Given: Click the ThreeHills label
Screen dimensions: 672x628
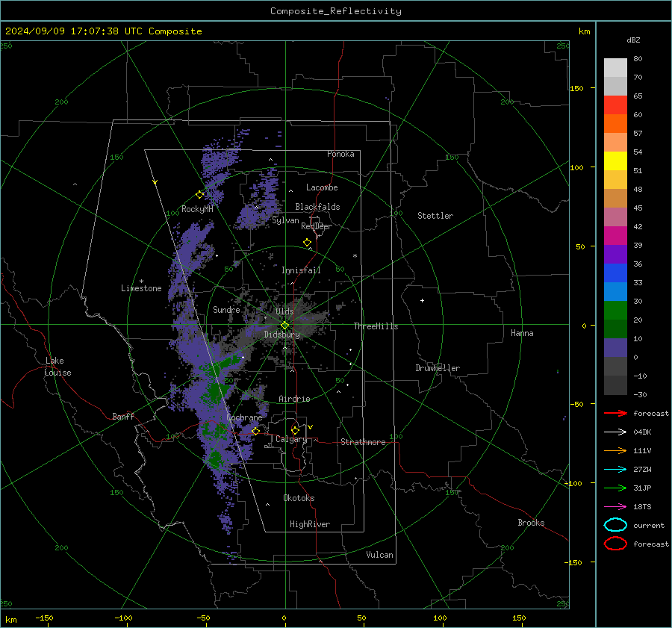Looking at the screenshot, I should [376, 326].
